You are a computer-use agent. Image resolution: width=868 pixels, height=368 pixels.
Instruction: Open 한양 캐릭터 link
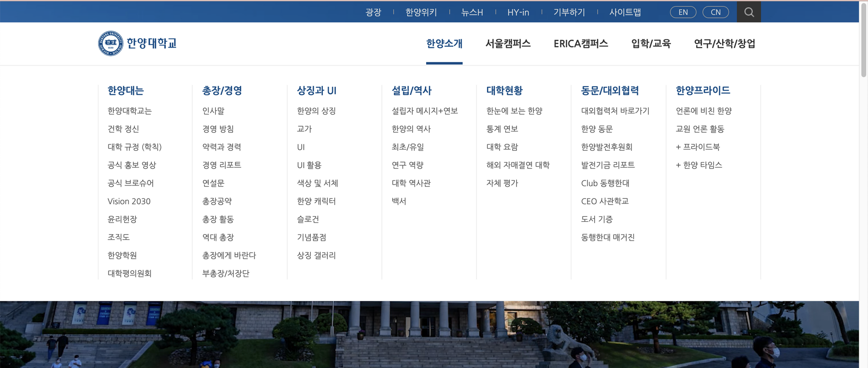click(x=316, y=201)
